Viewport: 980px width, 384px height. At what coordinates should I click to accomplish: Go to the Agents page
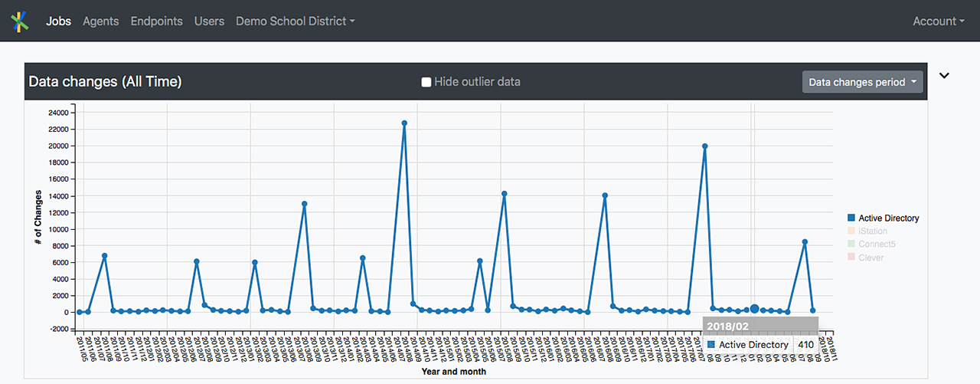pos(101,21)
